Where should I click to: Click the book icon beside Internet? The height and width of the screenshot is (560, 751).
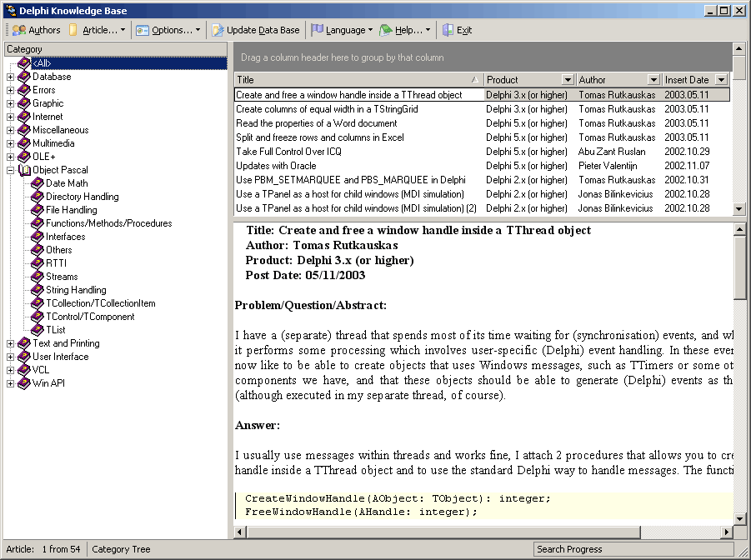[24, 117]
